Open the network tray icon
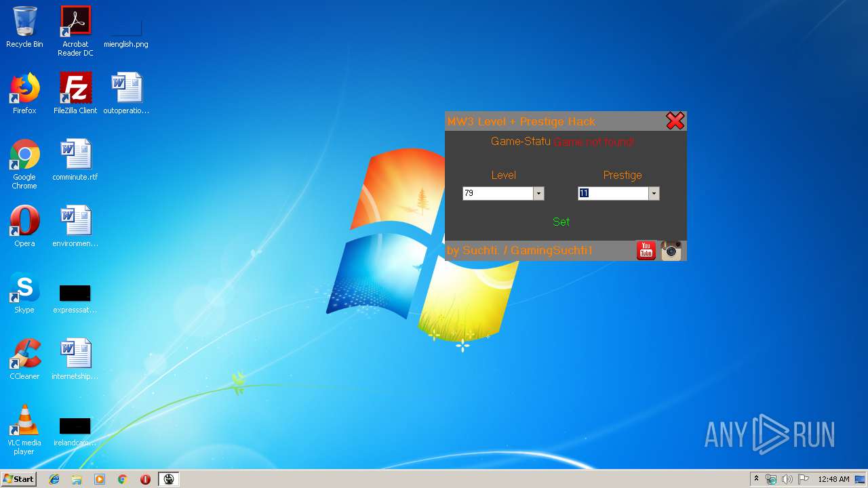 point(771,479)
